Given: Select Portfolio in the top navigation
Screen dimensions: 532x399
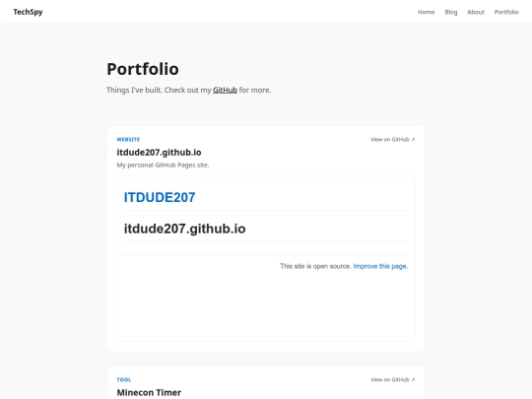Looking at the screenshot, I should click(x=506, y=12).
